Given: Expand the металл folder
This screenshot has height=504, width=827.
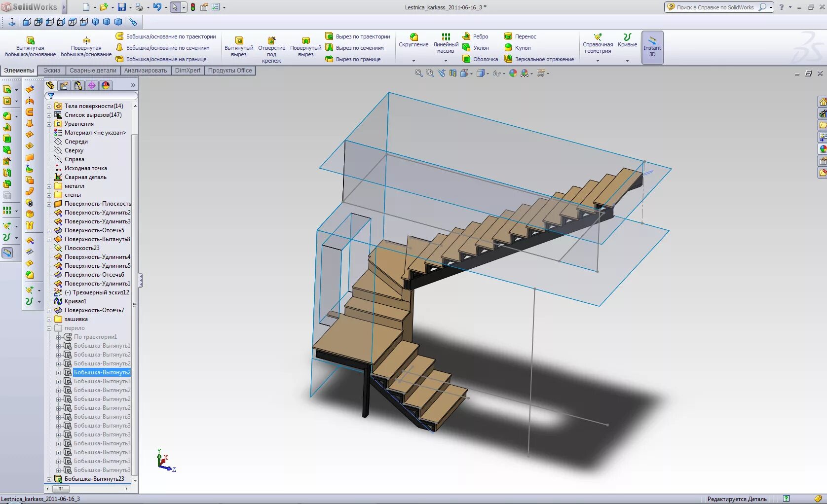Looking at the screenshot, I should point(49,186).
